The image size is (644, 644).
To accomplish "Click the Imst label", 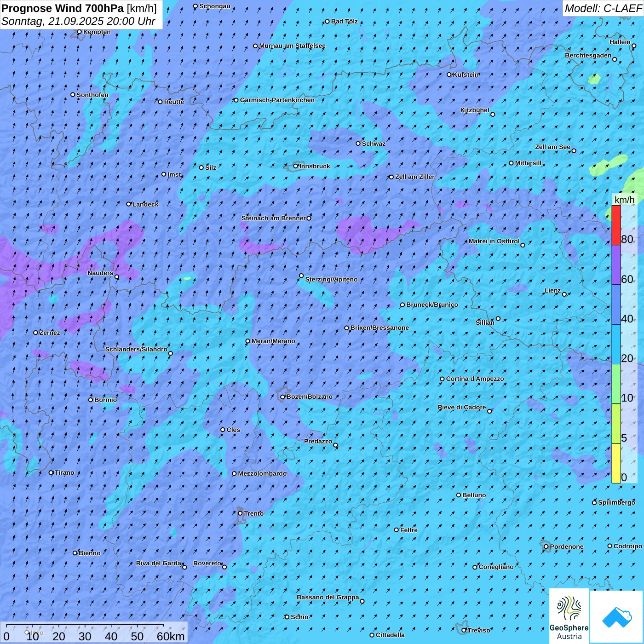I will click(x=174, y=174).
